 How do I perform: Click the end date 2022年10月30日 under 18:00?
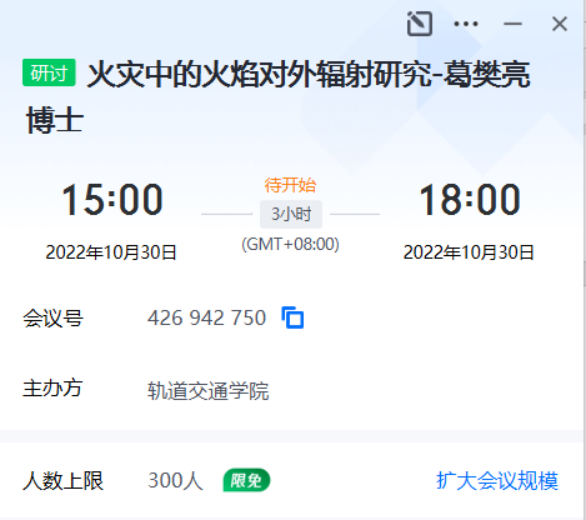coord(469,252)
